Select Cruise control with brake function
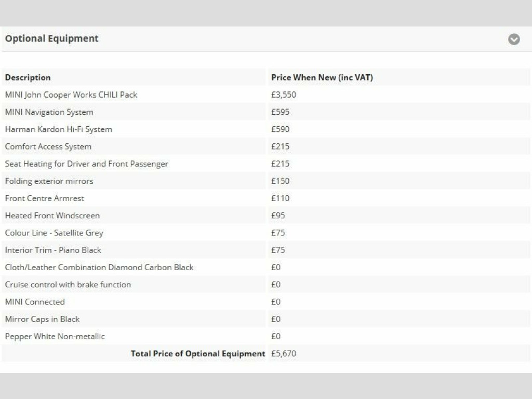The image size is (532, 399). [68, 284]
